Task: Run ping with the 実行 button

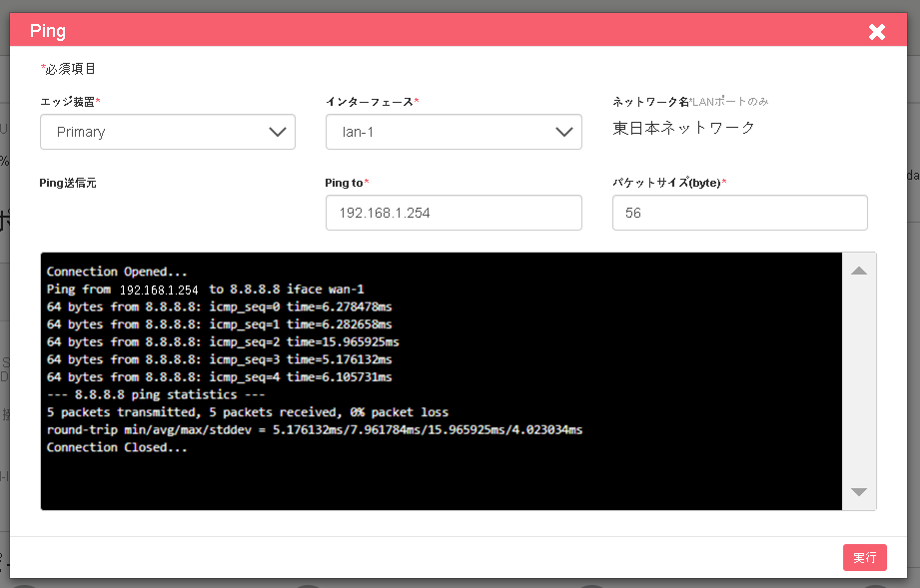Action: (865, 557)
